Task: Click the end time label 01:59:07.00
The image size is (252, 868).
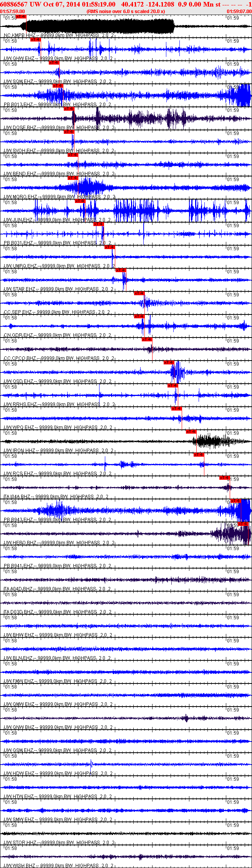Action: click(239, 12)
